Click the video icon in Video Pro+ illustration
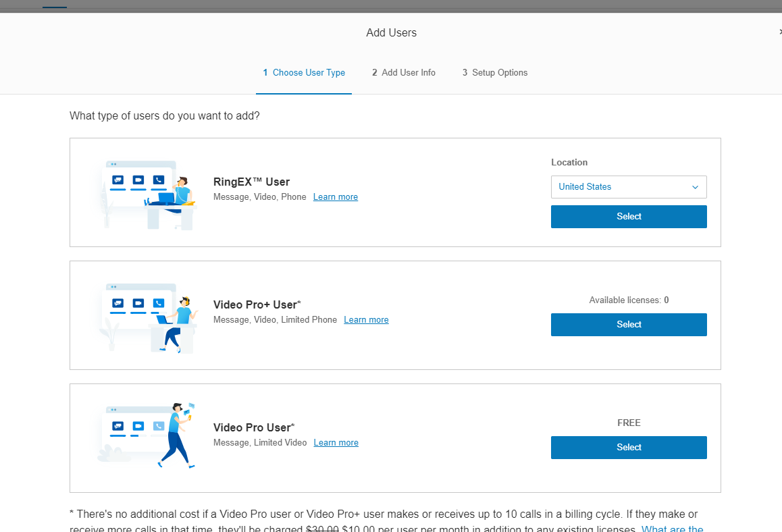The image size is (782, 532). (138, 303)
